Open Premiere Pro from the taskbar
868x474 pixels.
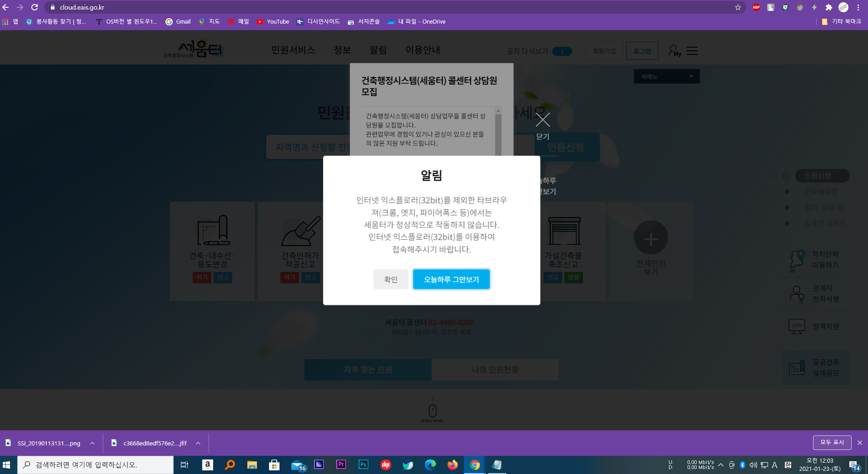pyautogui.click(x=341, y=465)
